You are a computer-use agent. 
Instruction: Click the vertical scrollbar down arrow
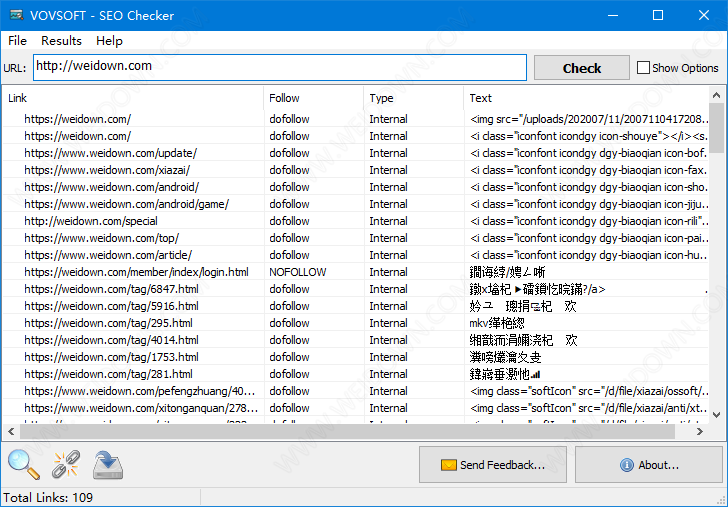point(716,415)
